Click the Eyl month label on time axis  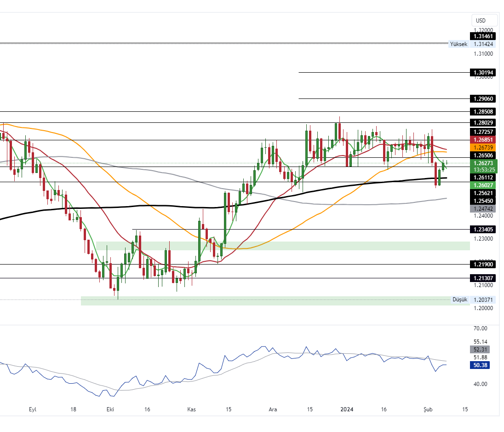(32, 409)
